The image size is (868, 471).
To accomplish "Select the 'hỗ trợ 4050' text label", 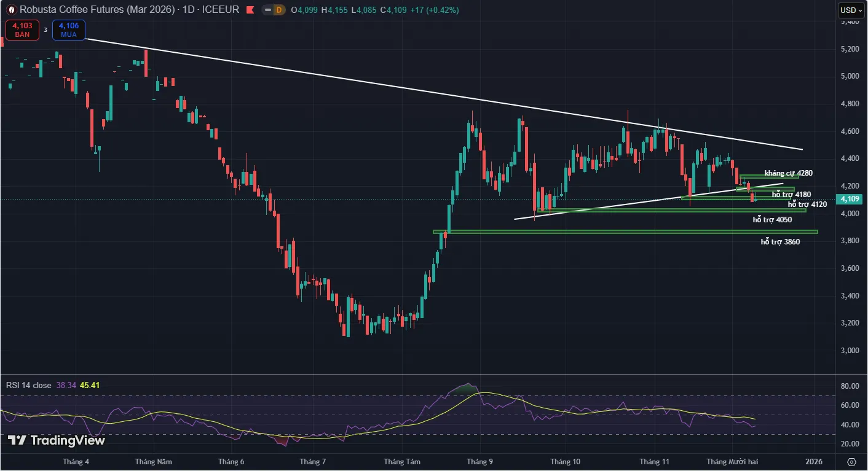I will 772,219.
